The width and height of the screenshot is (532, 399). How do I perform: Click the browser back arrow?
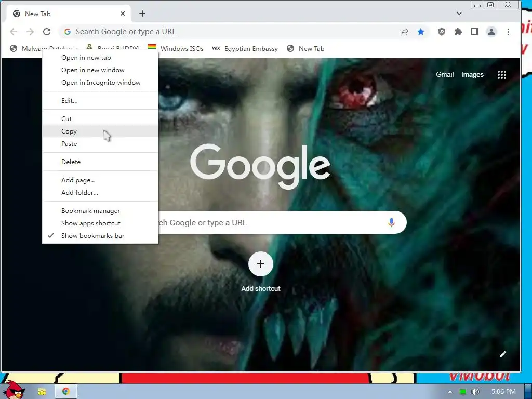[14, 32]
